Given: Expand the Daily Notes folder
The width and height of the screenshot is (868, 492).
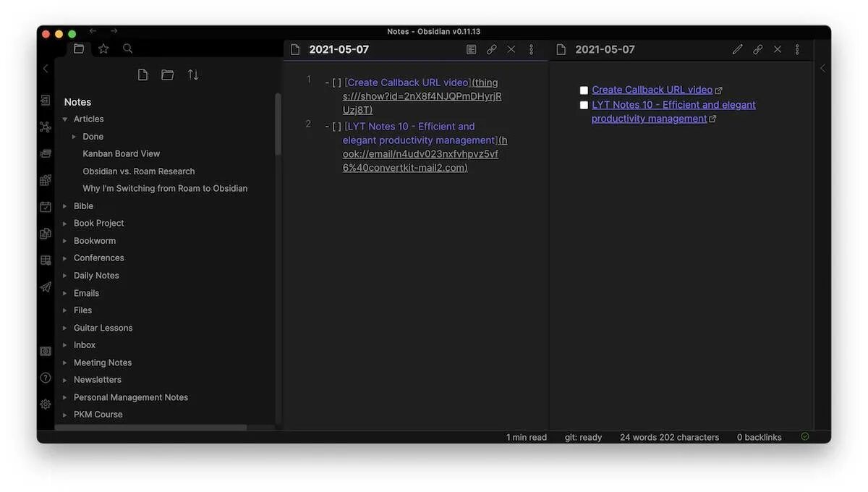Looking at the screenshot, I should tap(64, 275).
